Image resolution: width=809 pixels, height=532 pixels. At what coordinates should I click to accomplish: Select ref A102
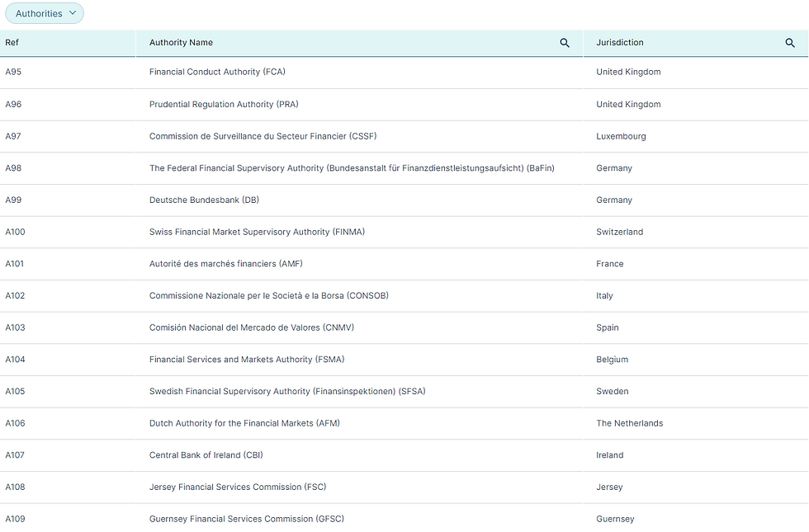(x=15, y=296)
